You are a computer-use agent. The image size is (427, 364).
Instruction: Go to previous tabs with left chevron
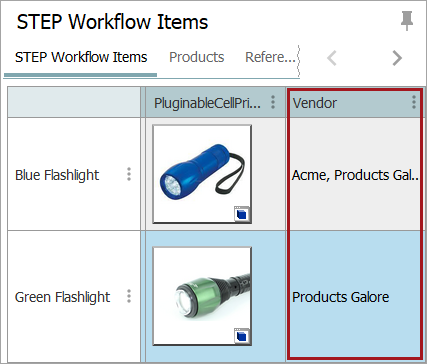332,58
